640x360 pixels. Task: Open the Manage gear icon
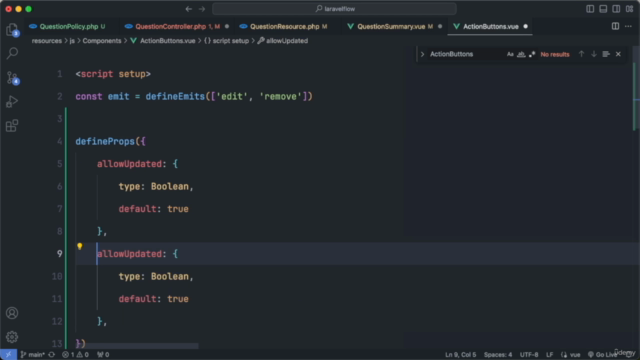pyautogui.click(x=12, y=337)
